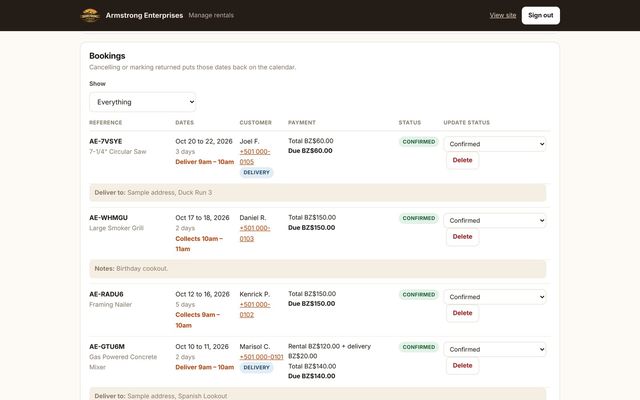This screenshot has height=400, width=640.
Task: Click dates Oct 17 to 18, 2026
Action: click(202, 218)
